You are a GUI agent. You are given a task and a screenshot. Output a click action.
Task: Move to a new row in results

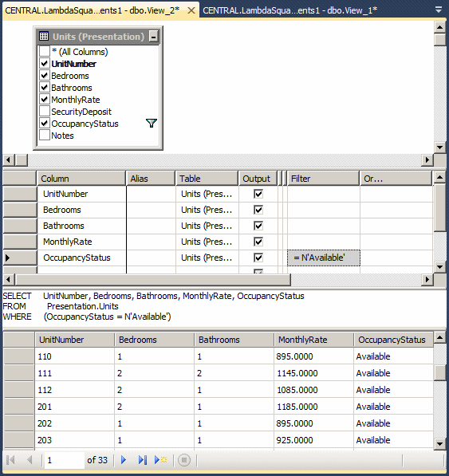(x=161, y=460)
